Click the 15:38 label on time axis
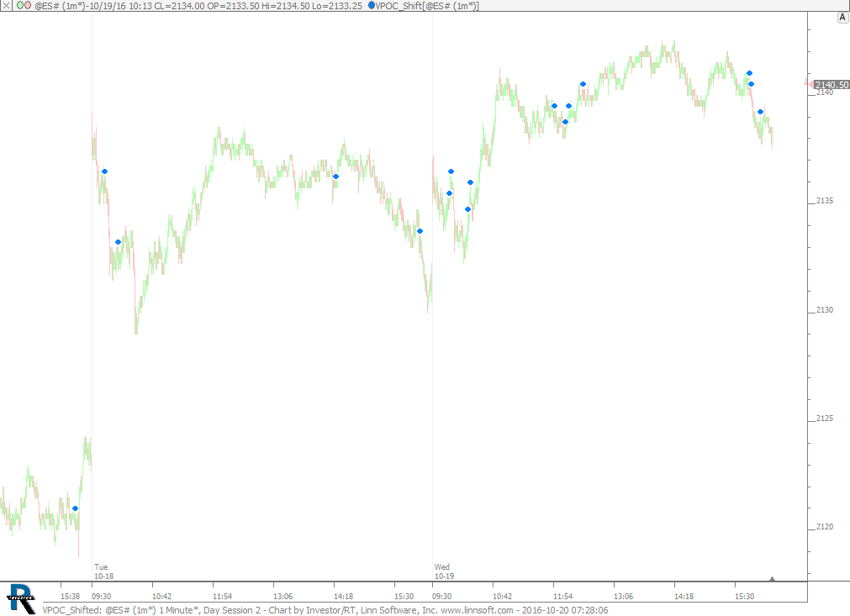Image resolution: width=850 pixels, height=616 pixels. (x=71, y=596)
